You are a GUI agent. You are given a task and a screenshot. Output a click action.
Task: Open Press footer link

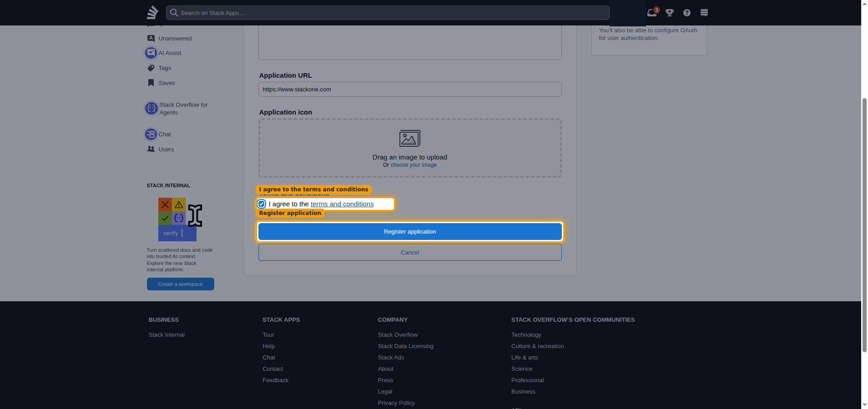[385, 380]
